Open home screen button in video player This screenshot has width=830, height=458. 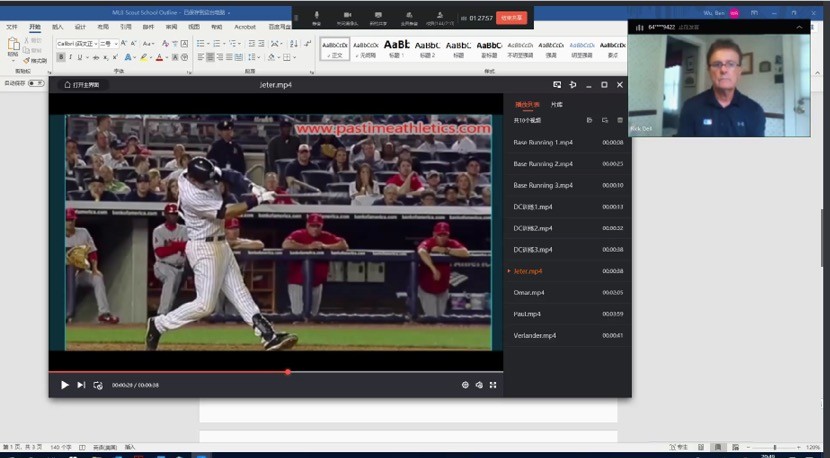pos(82,85)
